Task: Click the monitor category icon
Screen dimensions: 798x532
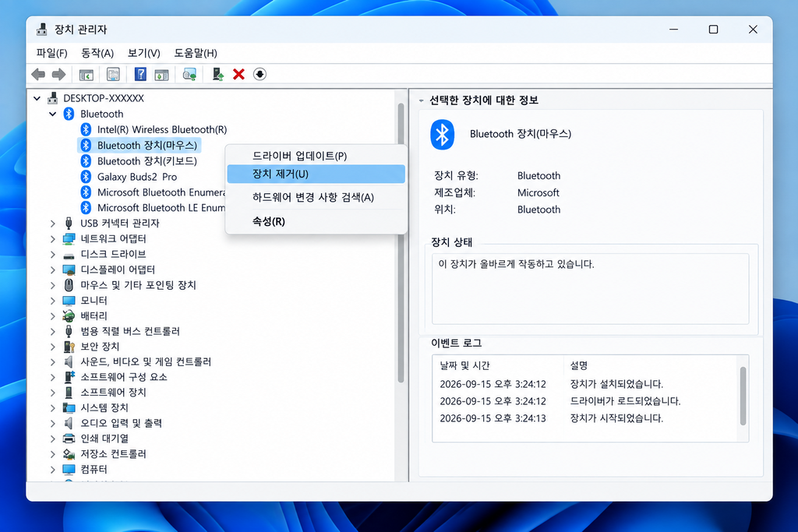Action: click(69, 301)
